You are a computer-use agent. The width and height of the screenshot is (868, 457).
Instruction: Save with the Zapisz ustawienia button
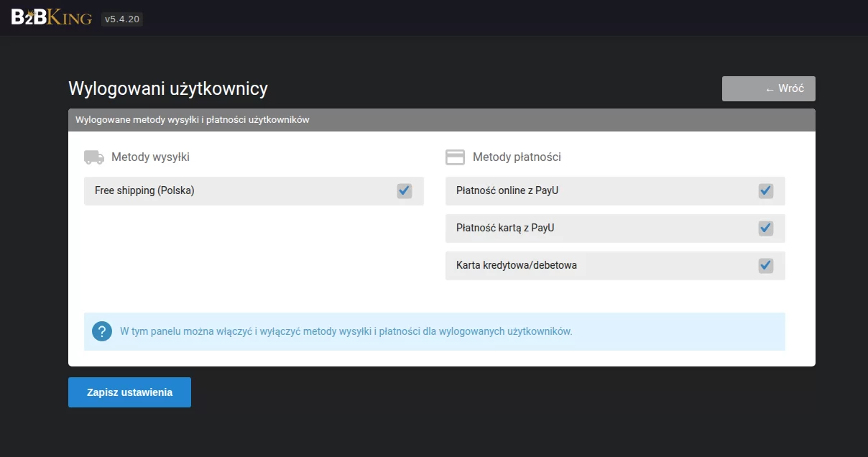click(129, 392)
